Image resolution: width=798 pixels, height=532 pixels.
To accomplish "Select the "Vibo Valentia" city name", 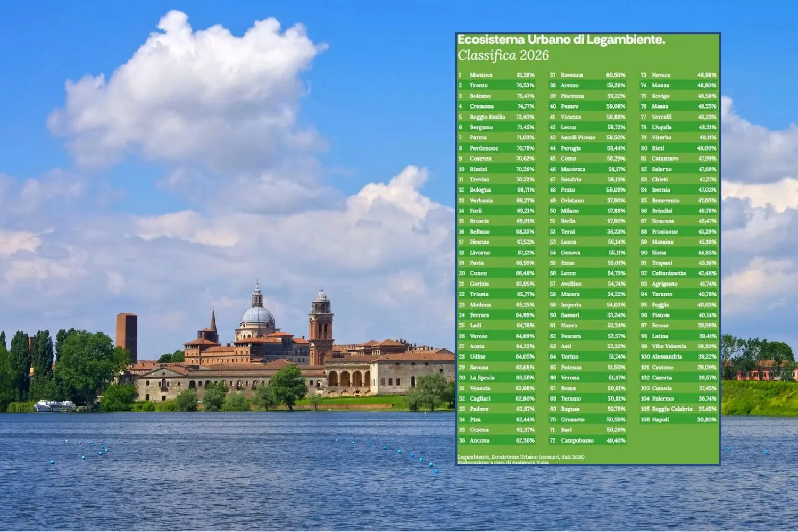I will (x=669, y=346).
